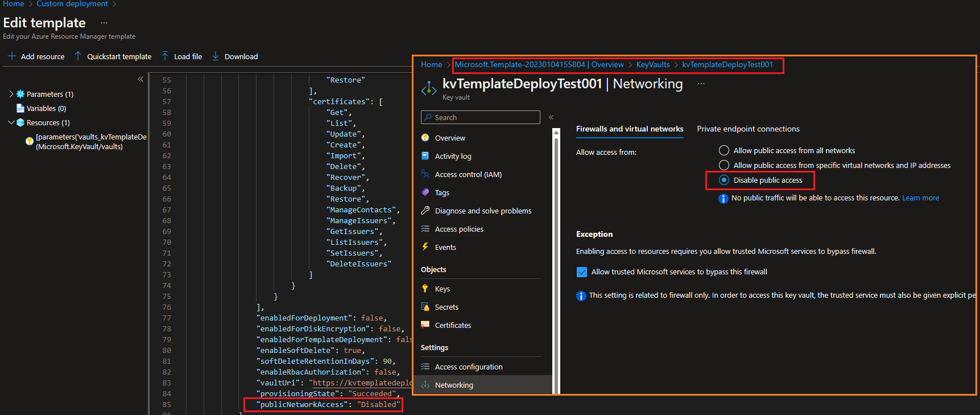Select Disable public access option

(724, 180)
